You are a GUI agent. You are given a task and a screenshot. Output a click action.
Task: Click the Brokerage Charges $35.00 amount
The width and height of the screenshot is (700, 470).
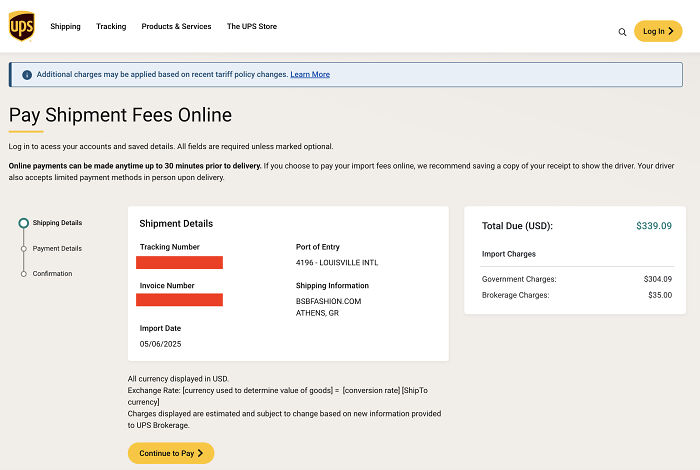point(660,295)
